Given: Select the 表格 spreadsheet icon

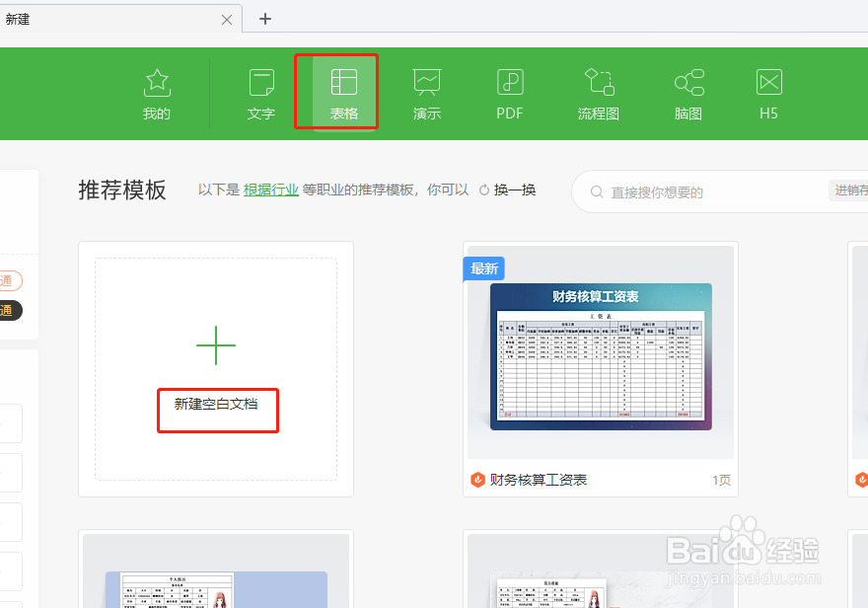Looking at the screenshot, I should (x=335, y=92).
